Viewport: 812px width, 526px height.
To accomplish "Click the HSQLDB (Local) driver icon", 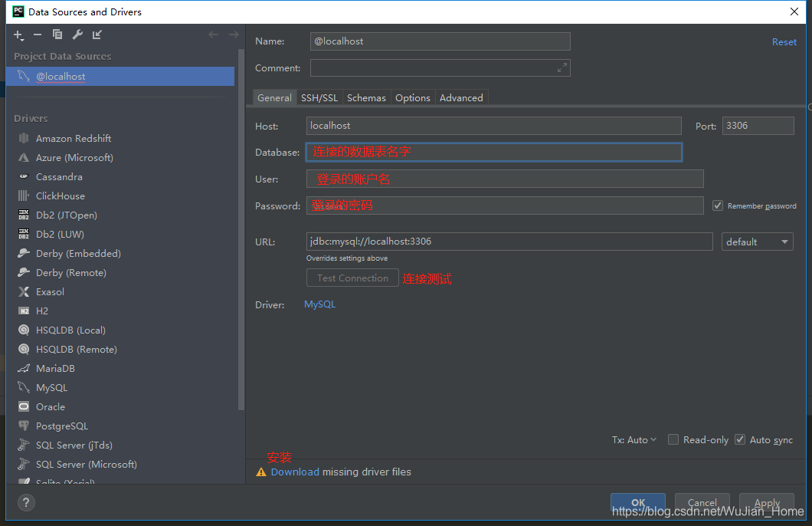I will [x=24, y=330].
